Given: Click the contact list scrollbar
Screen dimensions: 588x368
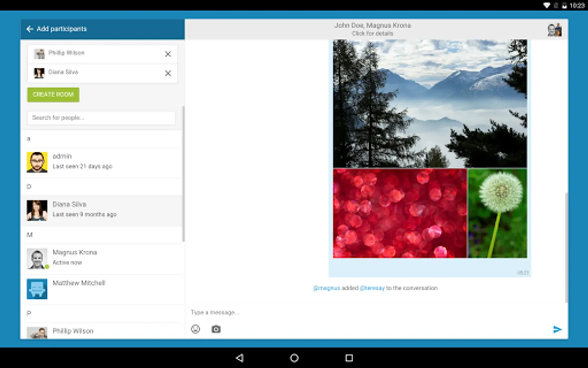Looking at the screenshot, I should click(x=184, y=174).
